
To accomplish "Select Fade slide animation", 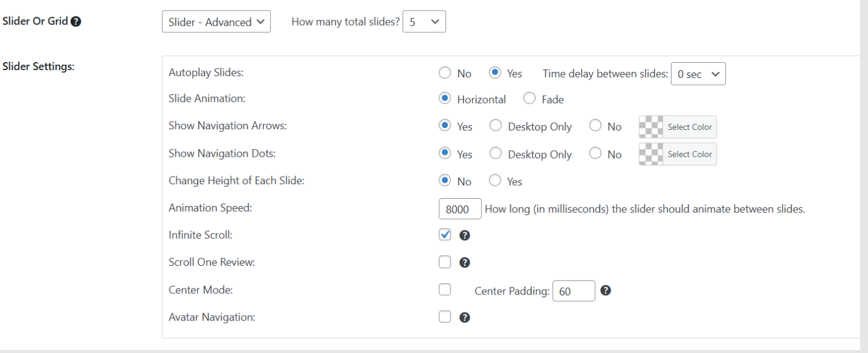I will 529,99.
